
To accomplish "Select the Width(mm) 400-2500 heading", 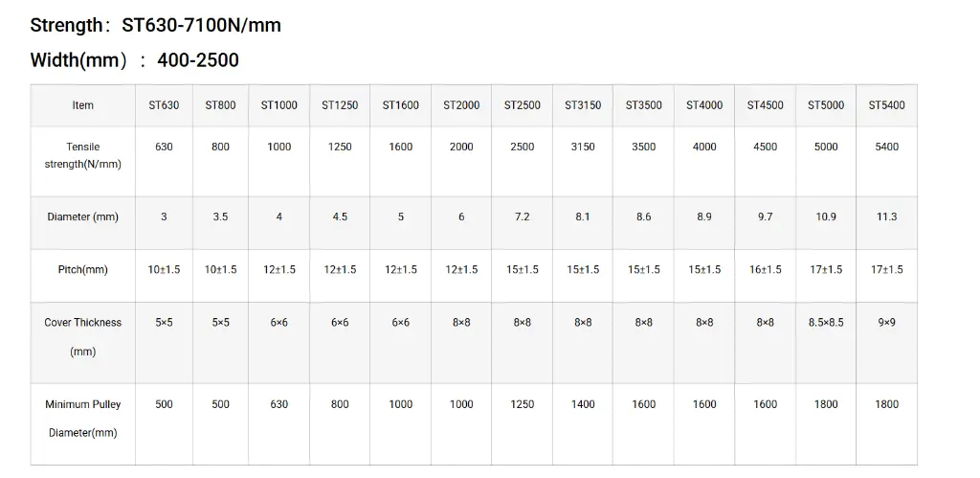I will tap(135, 60).
